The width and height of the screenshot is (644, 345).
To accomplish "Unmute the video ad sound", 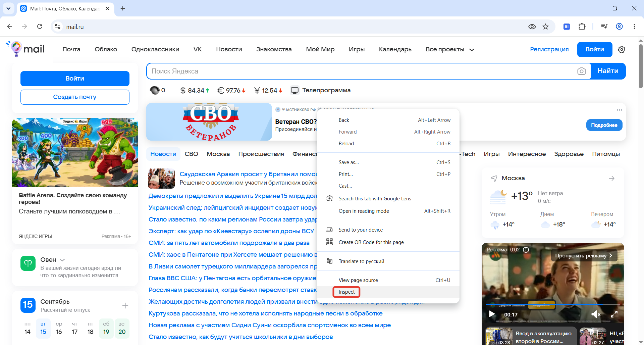I will tap(596, 314).
